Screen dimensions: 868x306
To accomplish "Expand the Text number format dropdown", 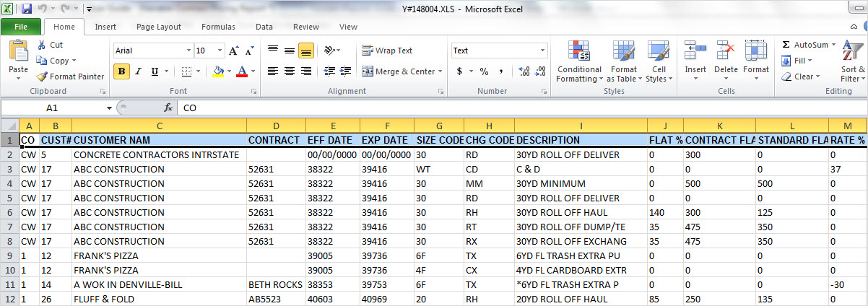I will point(542,51).
